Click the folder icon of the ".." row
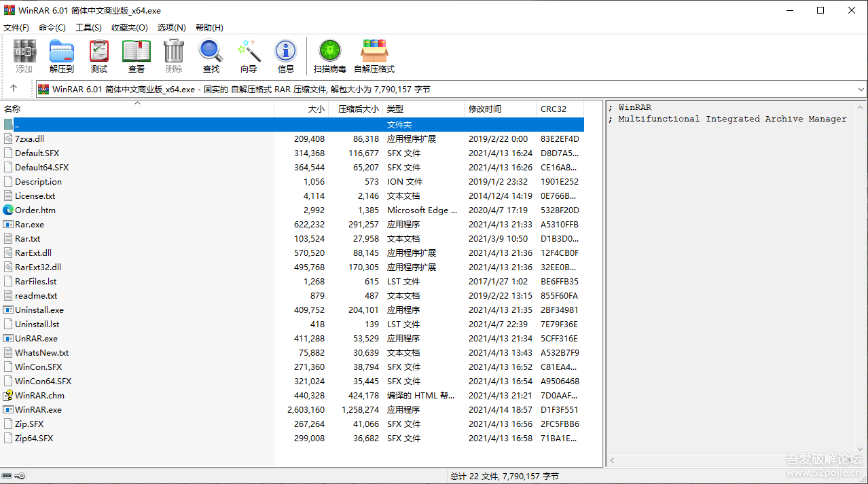Viewport: 868px width, 484px height. pos(8,125)
